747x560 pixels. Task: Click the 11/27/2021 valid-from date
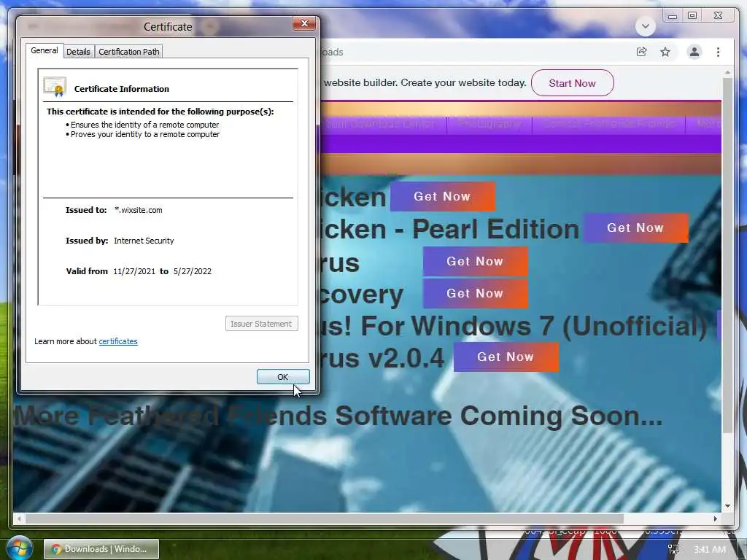tap(134, 271)
